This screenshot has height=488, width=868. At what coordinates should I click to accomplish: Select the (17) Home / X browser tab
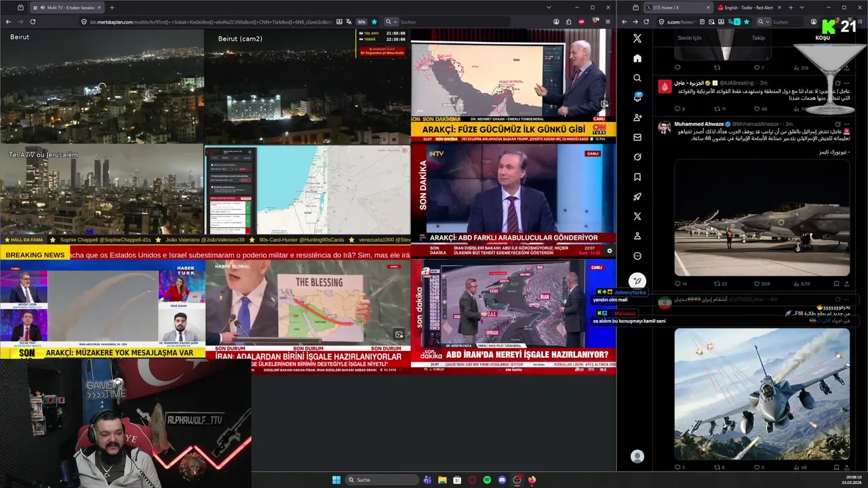tap(677, 7)
